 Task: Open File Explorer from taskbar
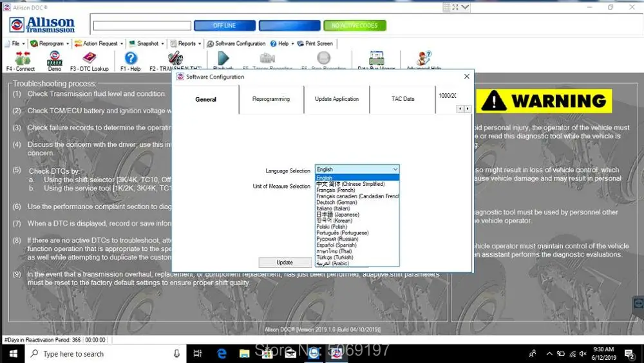[244, 353]
